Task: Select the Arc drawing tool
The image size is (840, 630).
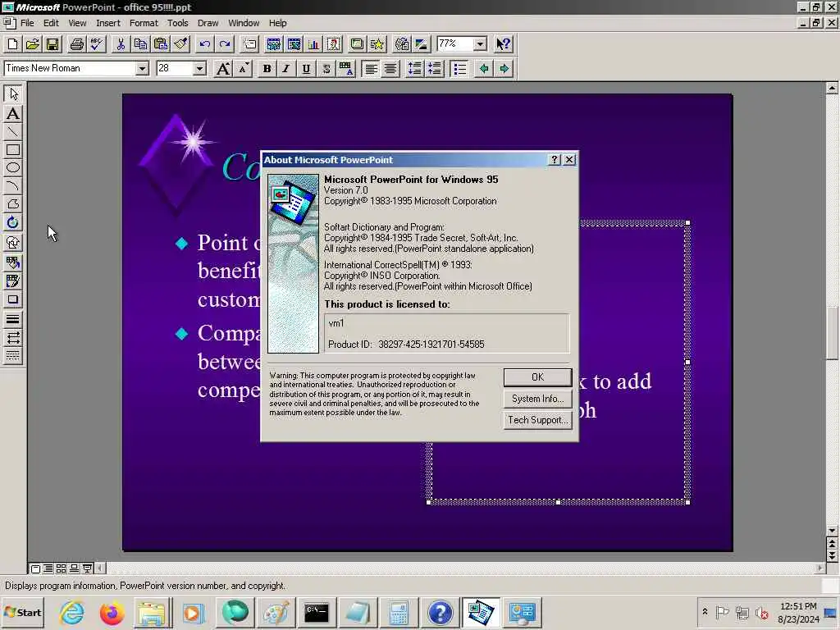Action: coord(13,186)
